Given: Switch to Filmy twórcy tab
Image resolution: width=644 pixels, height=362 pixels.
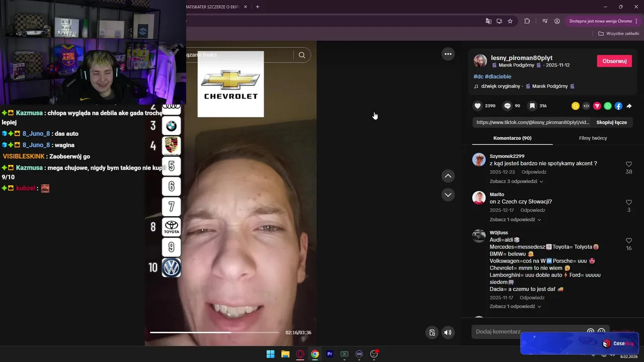Looking at the screenshot, I should pyautogui.click(x=593, y=138).
